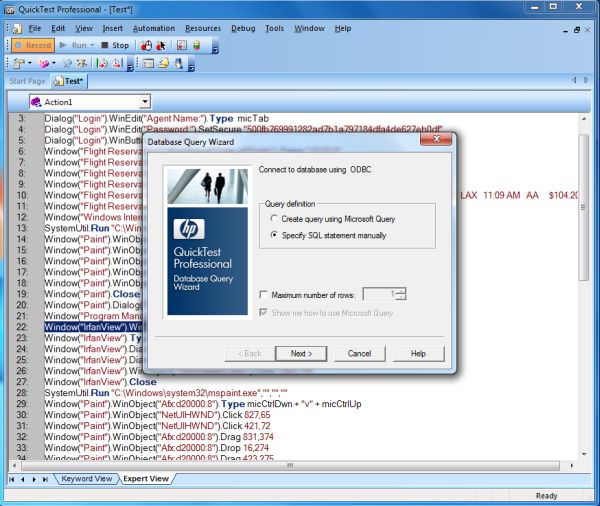This screenshot has height=506, width=600.
Task: Click the Help button in wizard
Action: [419, 353]
